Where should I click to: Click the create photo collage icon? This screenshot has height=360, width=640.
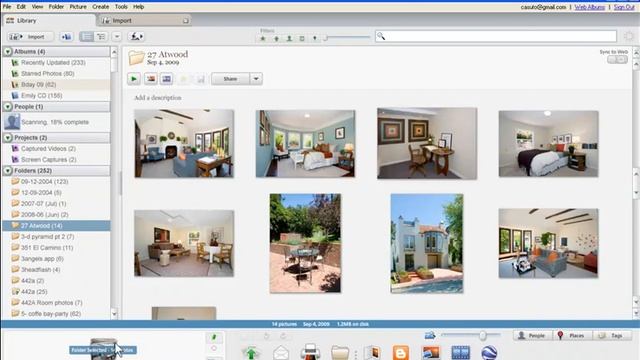(151, 79)
